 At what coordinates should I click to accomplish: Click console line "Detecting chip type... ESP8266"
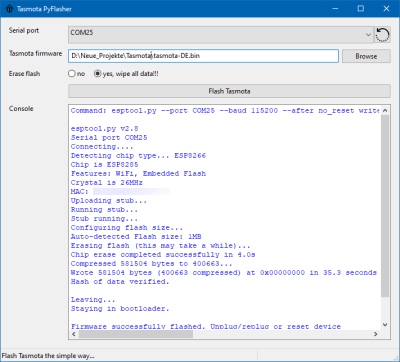(x=138, y=156)
